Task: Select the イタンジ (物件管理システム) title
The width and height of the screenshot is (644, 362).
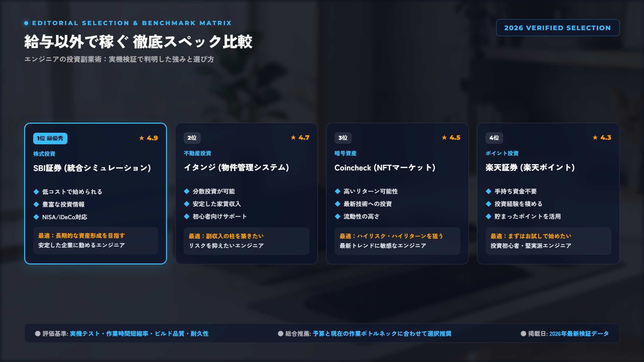Action: click(x=236, y=167)
